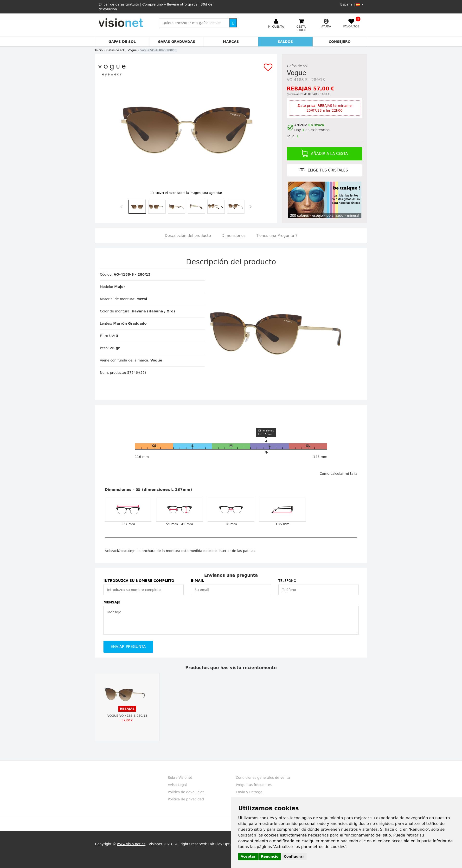Image resolution: width=462 pixels, height=868 pixels.
Task: Click the XS segment of size scale
Action: [154, 446]
